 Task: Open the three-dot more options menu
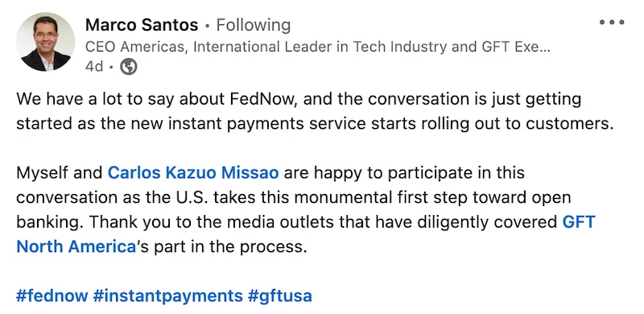coord(612,23)
